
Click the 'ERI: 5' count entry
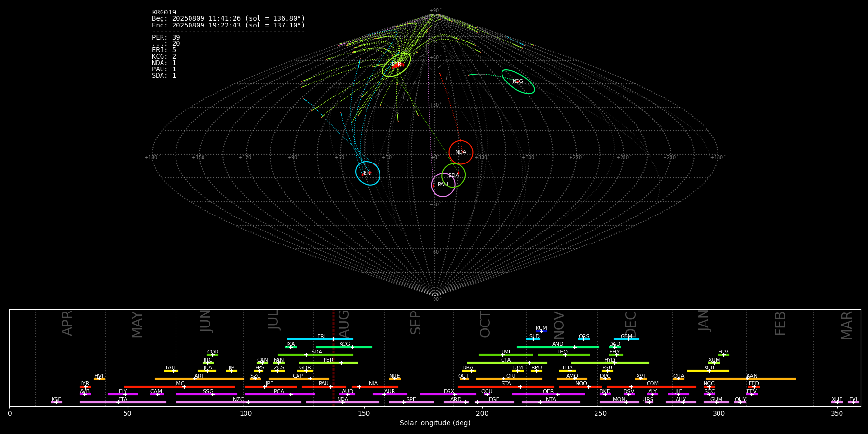tap(164, 50)
